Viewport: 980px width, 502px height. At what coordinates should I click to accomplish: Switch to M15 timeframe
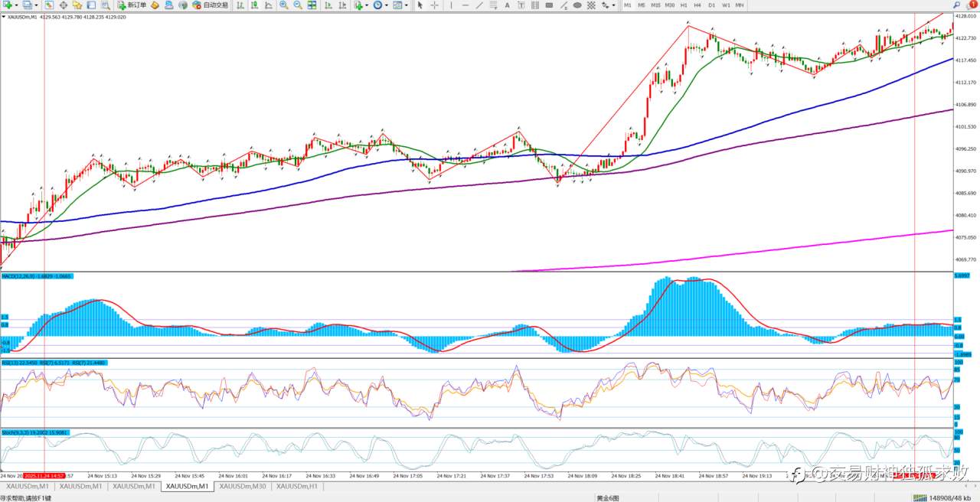[655, 5]
